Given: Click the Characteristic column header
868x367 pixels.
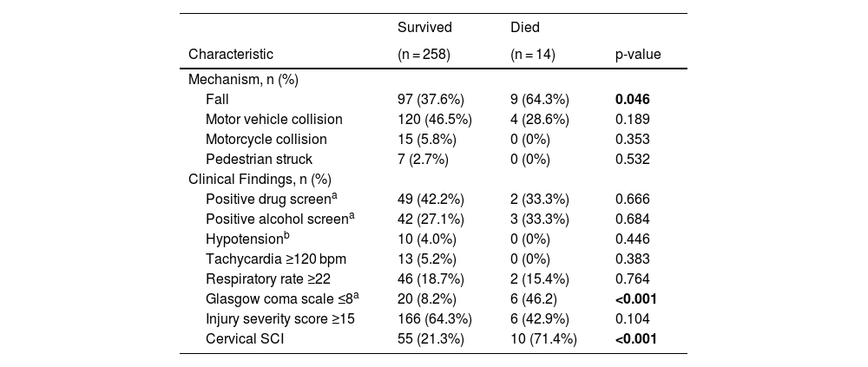Looking at the screenshot, I should tap(230, 55).
